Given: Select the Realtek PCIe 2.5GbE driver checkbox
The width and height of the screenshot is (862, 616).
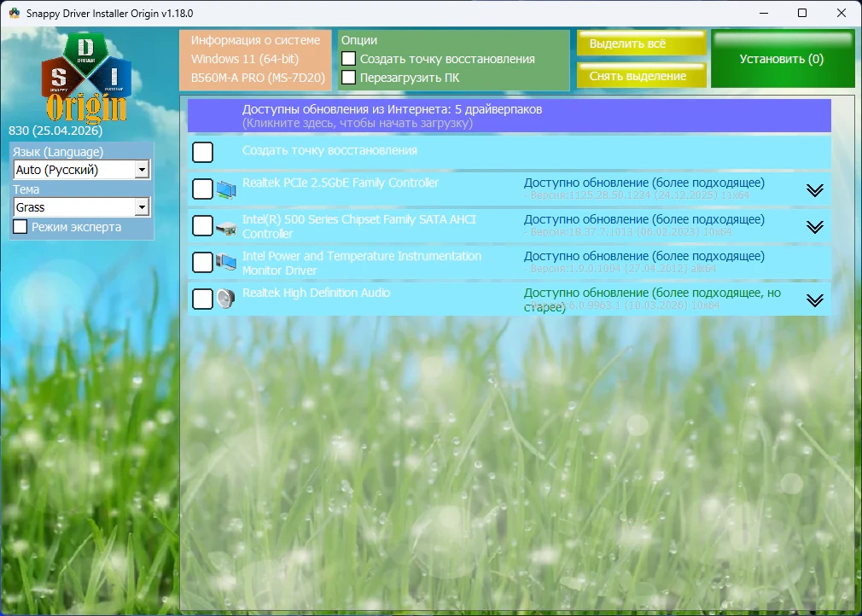Looking at the screenshot, I should [203, 189].
